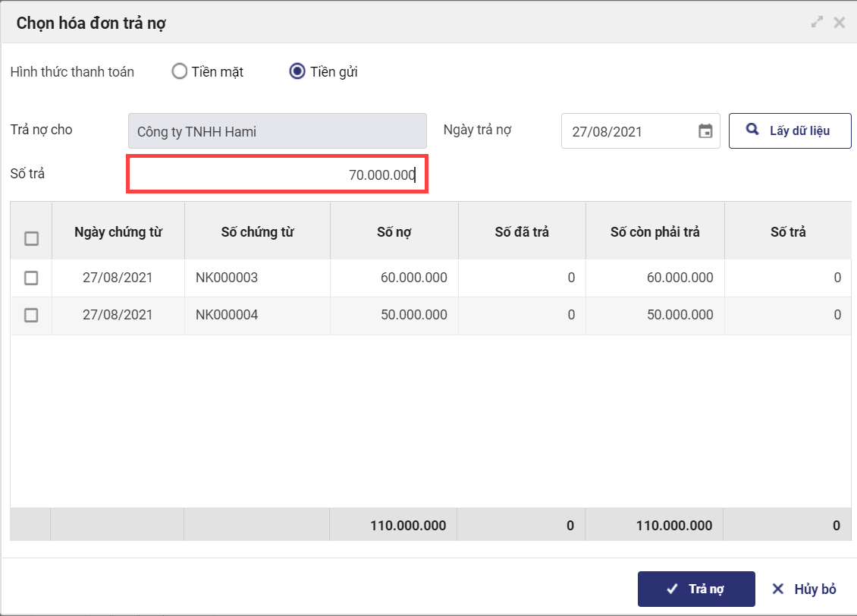Click the Ngày chứng từ column header
Viewport: 857px width, 616px height.
(118, 232)
